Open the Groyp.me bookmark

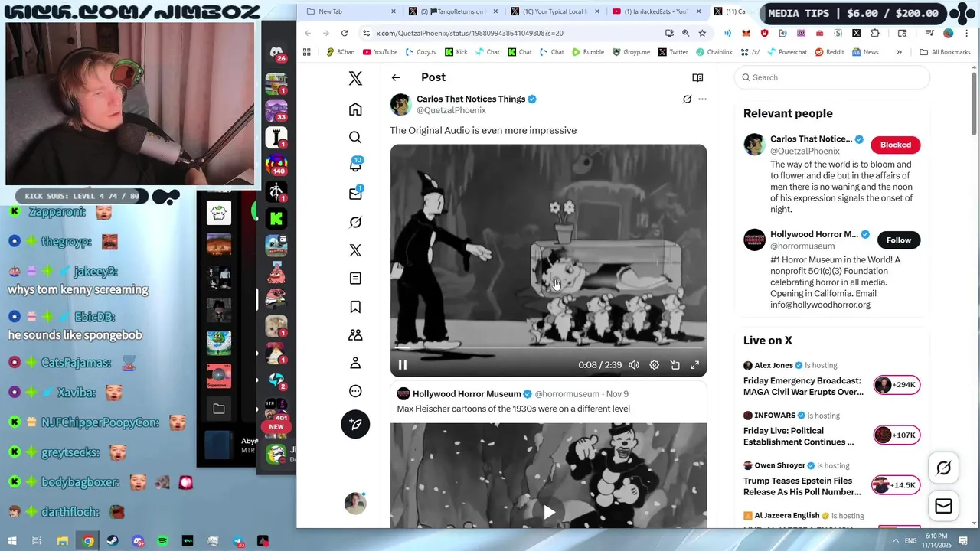click(x=631, y=52)
